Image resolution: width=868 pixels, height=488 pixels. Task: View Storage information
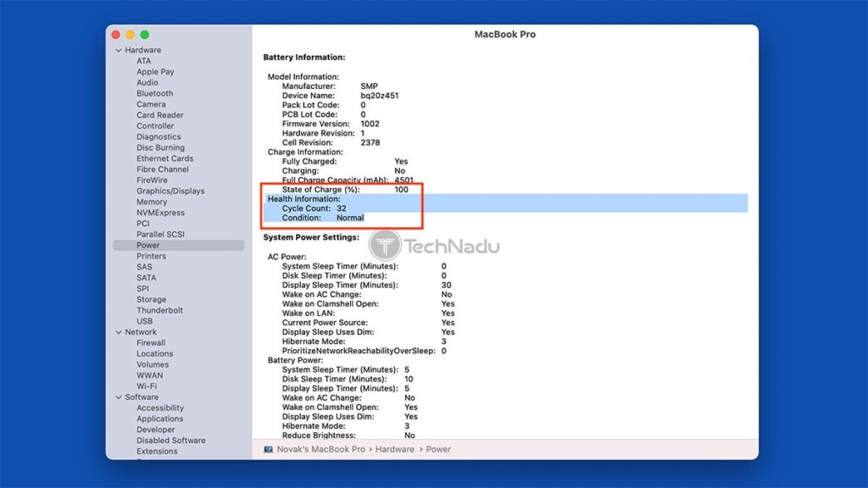pyautogui.click(x=151, y=299)
